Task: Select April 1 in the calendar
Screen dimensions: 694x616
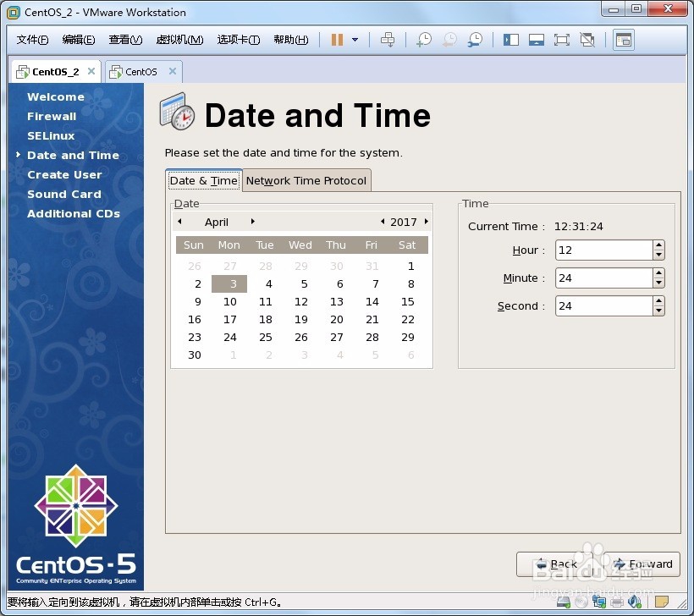Action: pyautogui.click(x=410, y=266)
